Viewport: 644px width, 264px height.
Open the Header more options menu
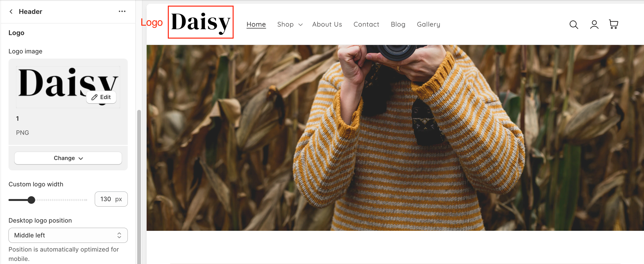coord(122,11)
